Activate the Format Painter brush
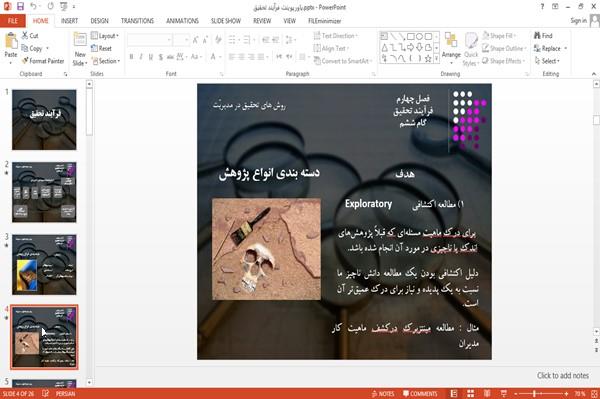Image resolution: width=600 pixels, height=399 pixels. [x=43, y=61]
